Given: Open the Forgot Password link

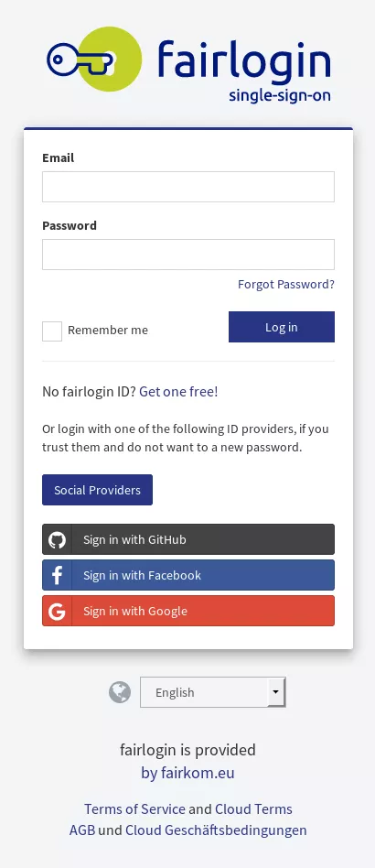Looking at the screenshot, I should point(286,285).
